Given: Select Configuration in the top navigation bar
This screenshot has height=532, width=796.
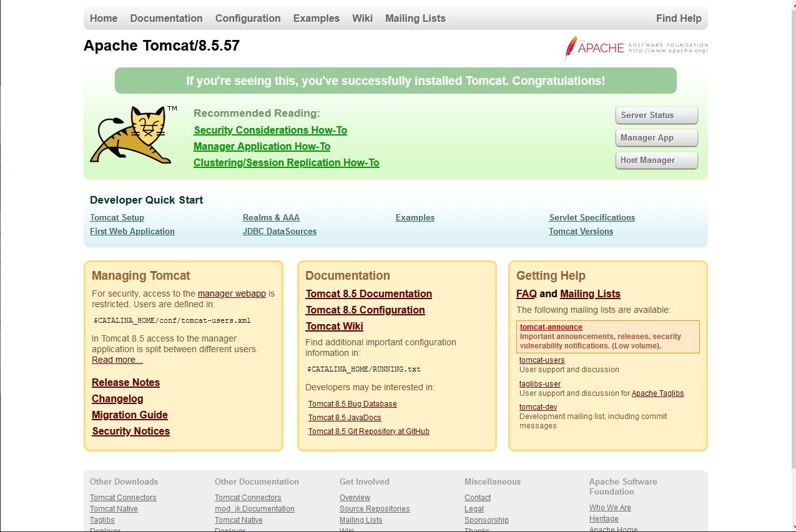Looking at the screenshot, I should (248, 18).
